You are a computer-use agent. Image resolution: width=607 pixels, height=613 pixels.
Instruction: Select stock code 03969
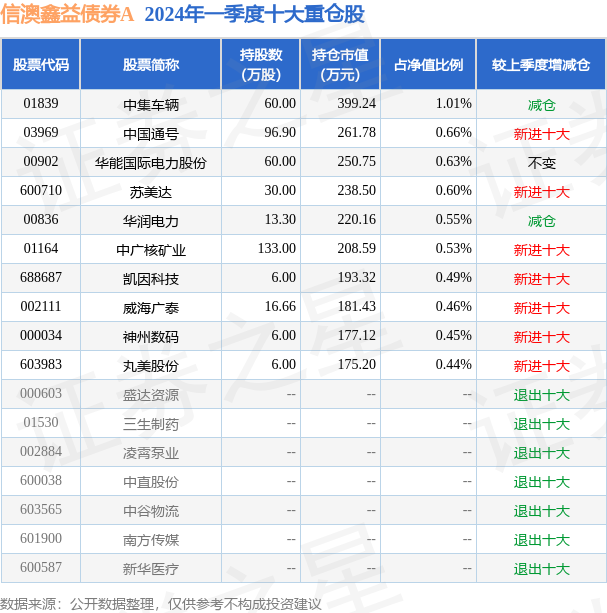41,133
